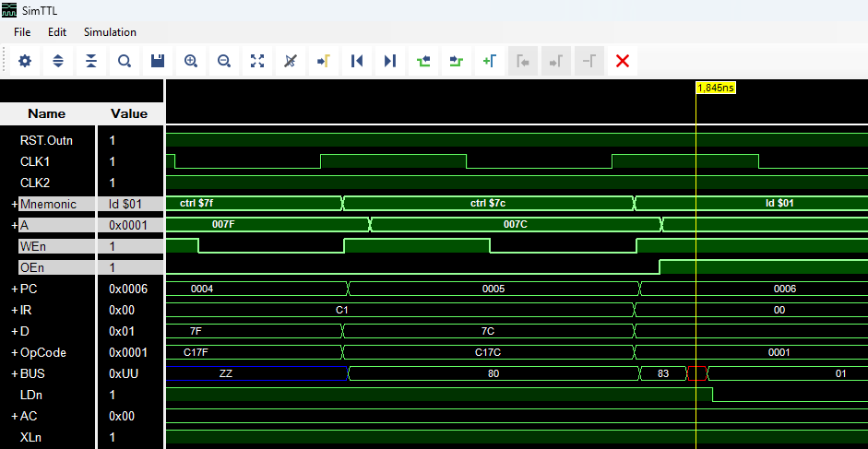Click the zoom in magnifier icon
This screenshot has height=449, width=868.
pyautogui.click(x=191, y=61)
